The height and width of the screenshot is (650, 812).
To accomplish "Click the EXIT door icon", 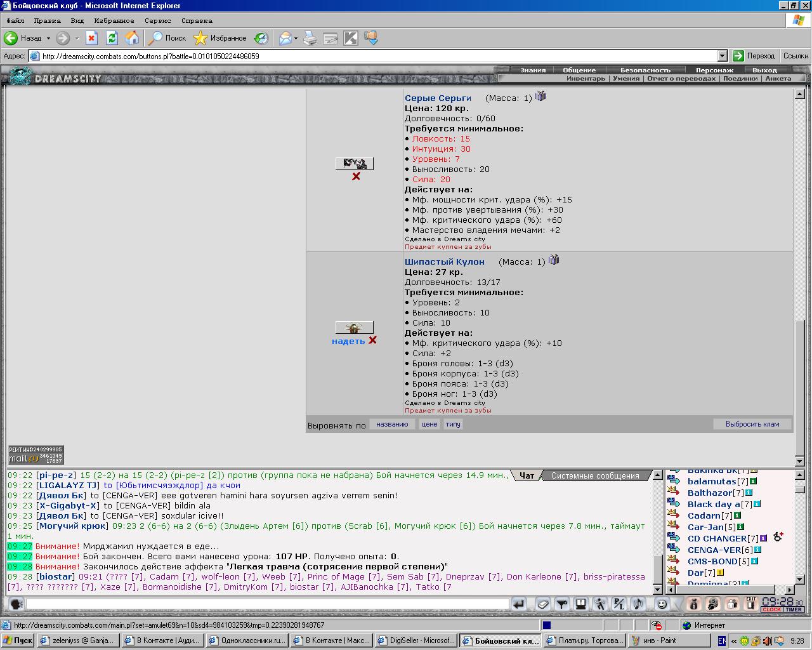I will point(750,604).
